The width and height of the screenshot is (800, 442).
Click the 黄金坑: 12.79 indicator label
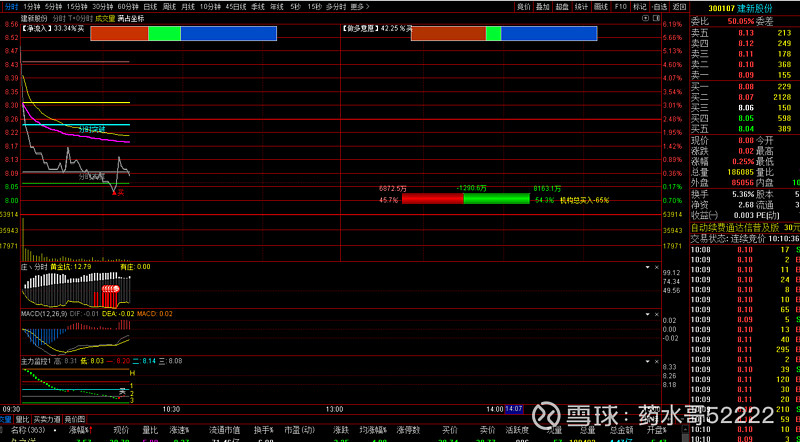tap(70, 266)
